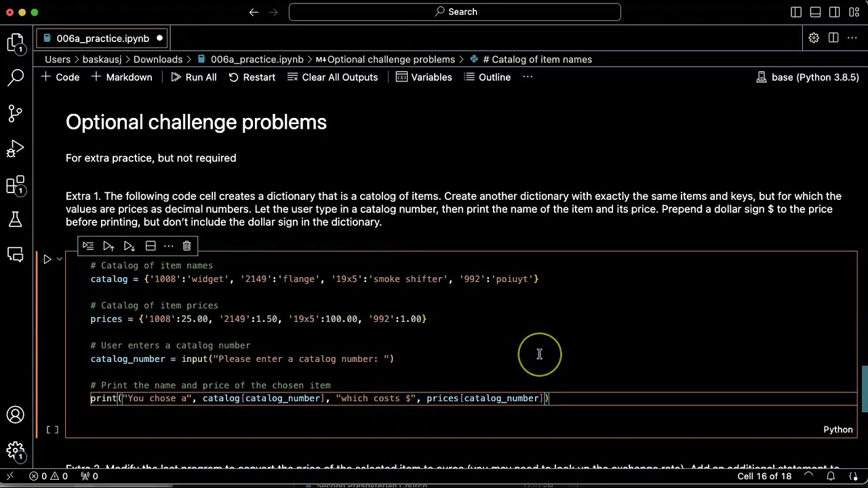
Task: Open the Source Control view
Action: (16, 113)
